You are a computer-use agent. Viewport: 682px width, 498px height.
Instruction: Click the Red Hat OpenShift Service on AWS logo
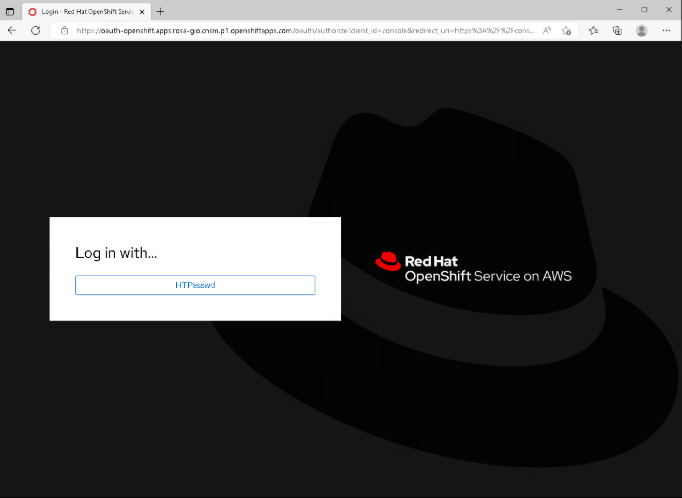[x=473, y=267]
